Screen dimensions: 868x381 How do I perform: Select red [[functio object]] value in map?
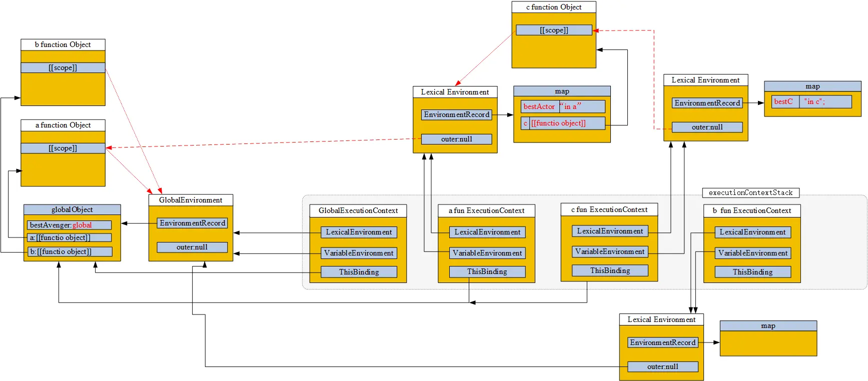click(567, 123)
